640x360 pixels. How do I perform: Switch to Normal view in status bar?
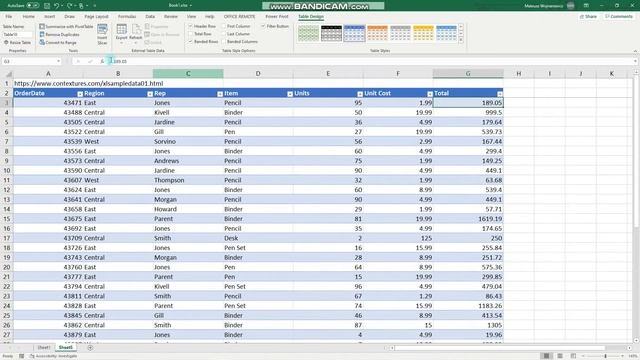point(547,356)
